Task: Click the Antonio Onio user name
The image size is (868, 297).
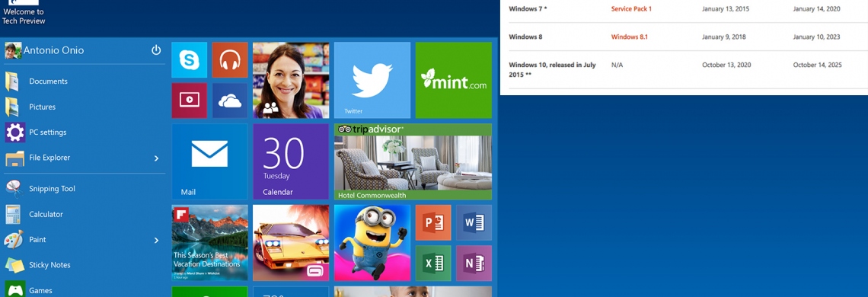Action: [x=54, y=50]
